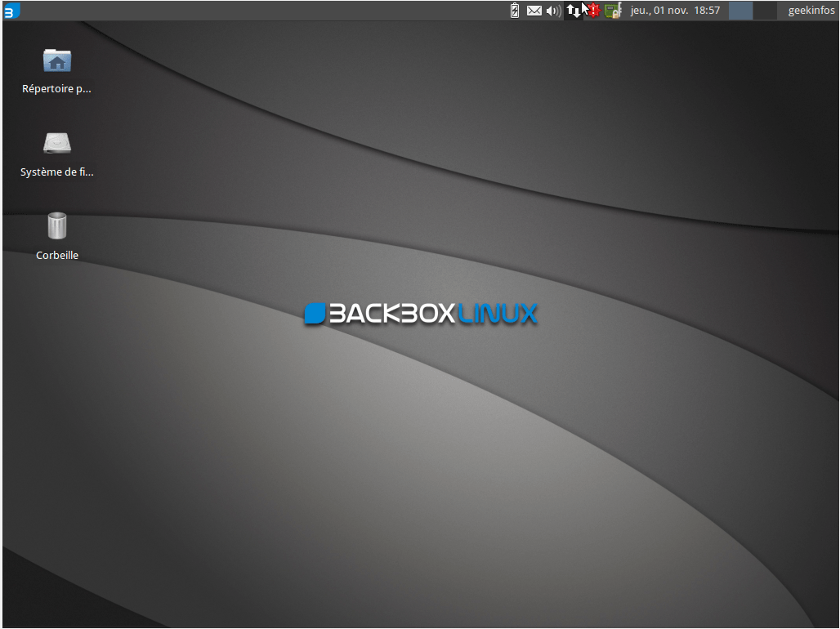840x629 pixels.
Task: Click the network card lock icon
Action: tap(612, 11)
